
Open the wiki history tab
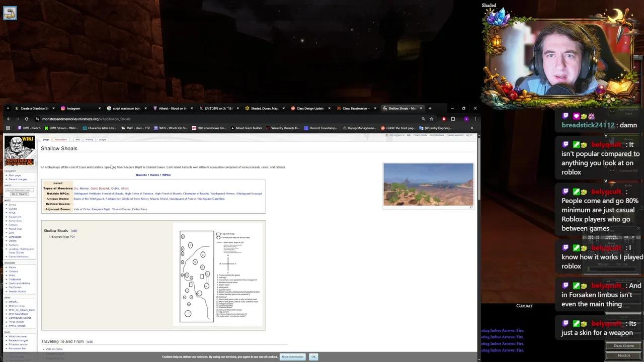[89, 139]
